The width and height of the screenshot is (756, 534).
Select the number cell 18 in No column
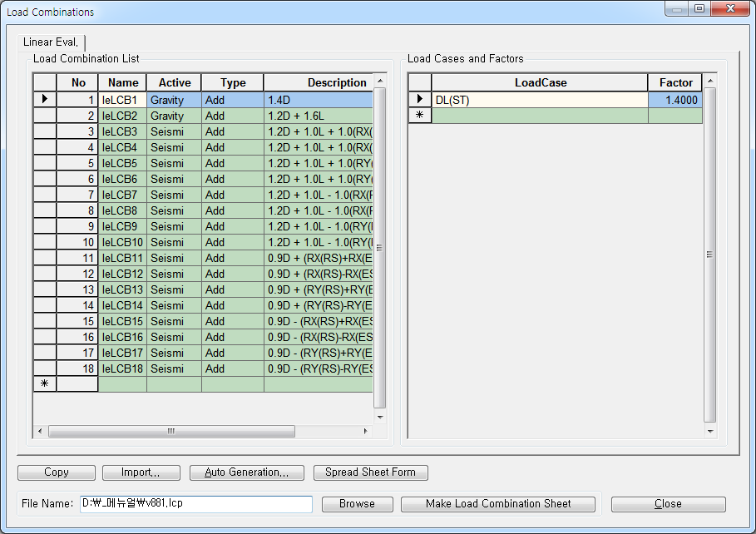[x=77, y=368]
